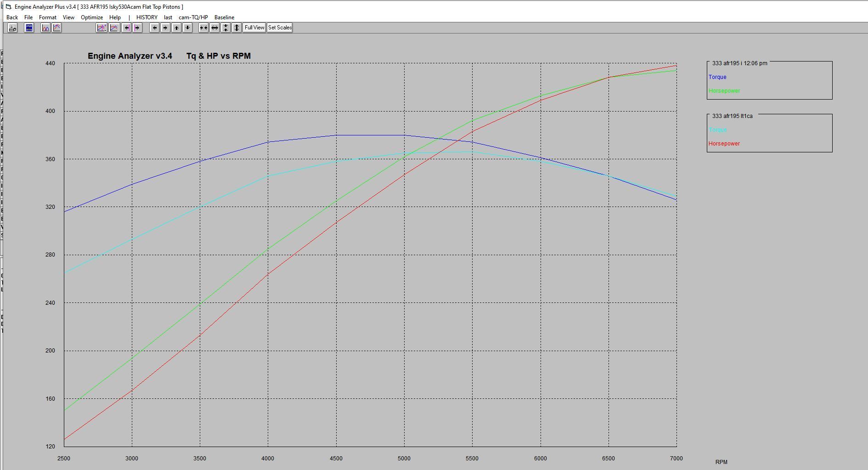Image resolution: width=868 pixels, height=470 pixels.
Task: Toggle the cyan Torque curve for lt1ca
Action: click(x=718, y=130)
